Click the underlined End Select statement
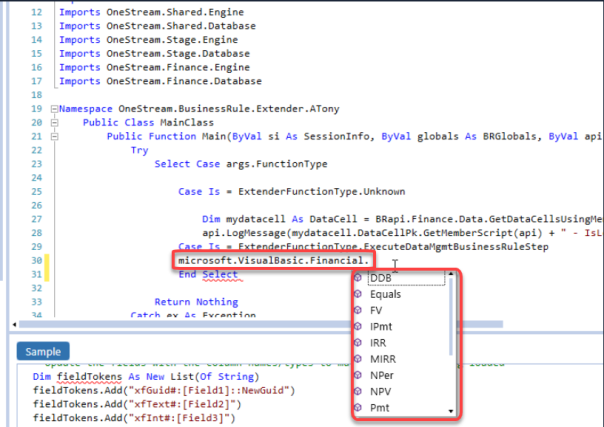Image resolution: width=604 pixels, height=427 pixels. [x=208, y=275]
